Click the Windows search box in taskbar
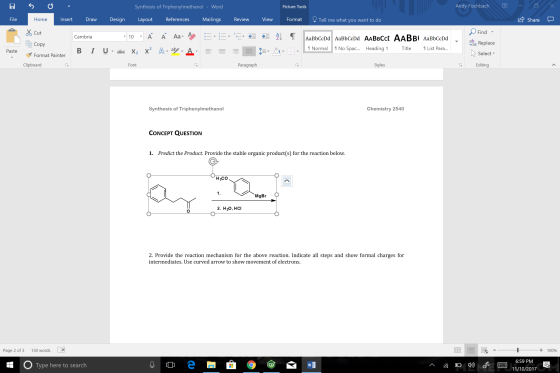560x373 pixels. click(x=89, y=365)
